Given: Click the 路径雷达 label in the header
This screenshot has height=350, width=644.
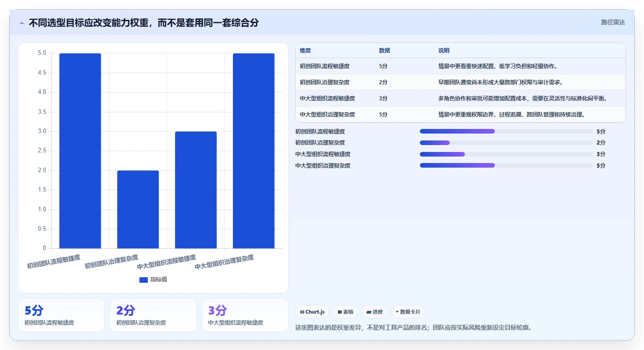Looking at the screenshot, I should 613,22.
